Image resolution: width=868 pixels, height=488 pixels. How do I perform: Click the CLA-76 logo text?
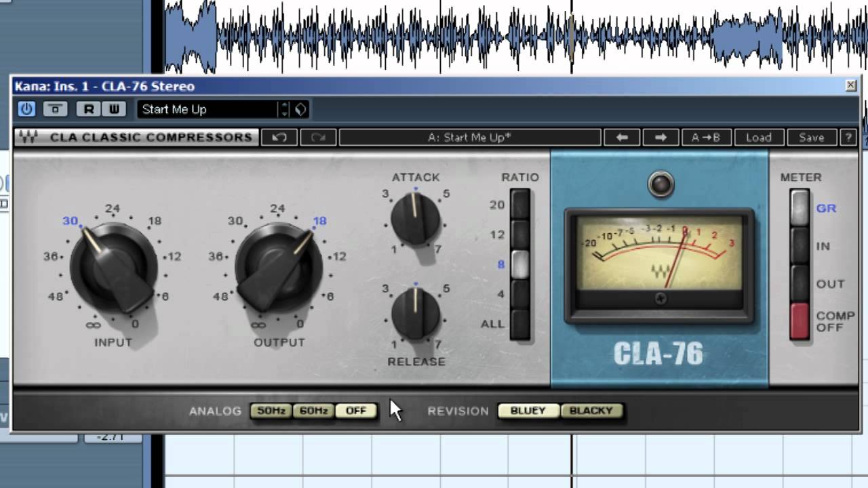tap(658, 354)
